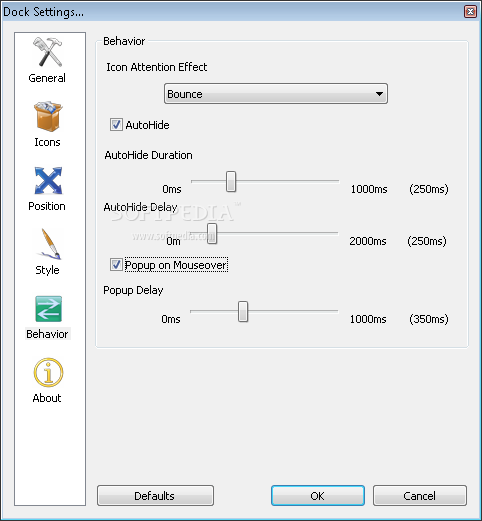Click the Cancel button

pyautogui.click(x=420, y=496)
